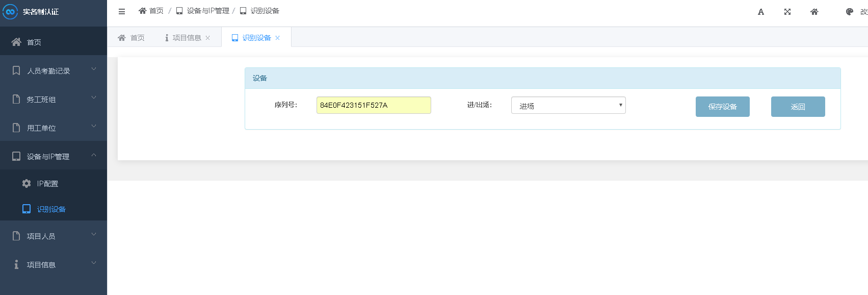868x295 pixels.
Task: Collapse the 设备与IP管理 menu
Action: click(x=54, y=156)
